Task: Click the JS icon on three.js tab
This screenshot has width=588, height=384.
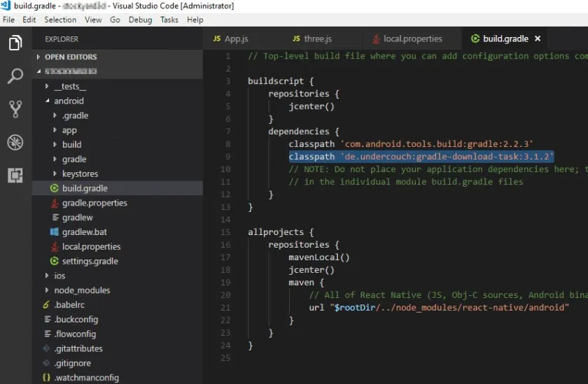Action: [296, 38]
